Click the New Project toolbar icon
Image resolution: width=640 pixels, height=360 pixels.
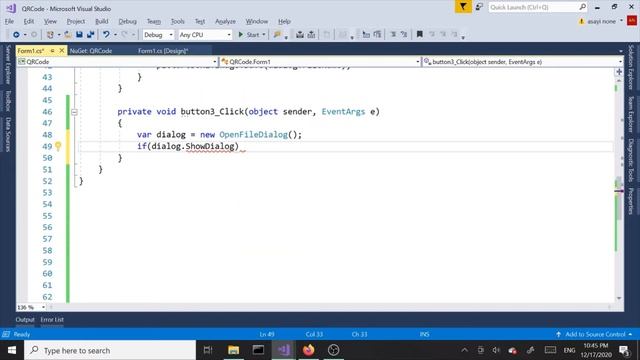[50, 35]
